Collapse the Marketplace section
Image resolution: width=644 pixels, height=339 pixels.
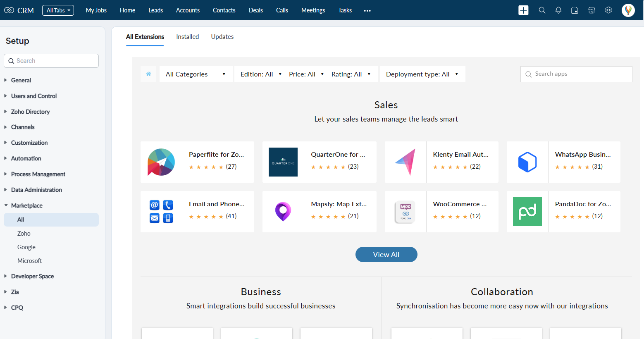click(27, 205)
